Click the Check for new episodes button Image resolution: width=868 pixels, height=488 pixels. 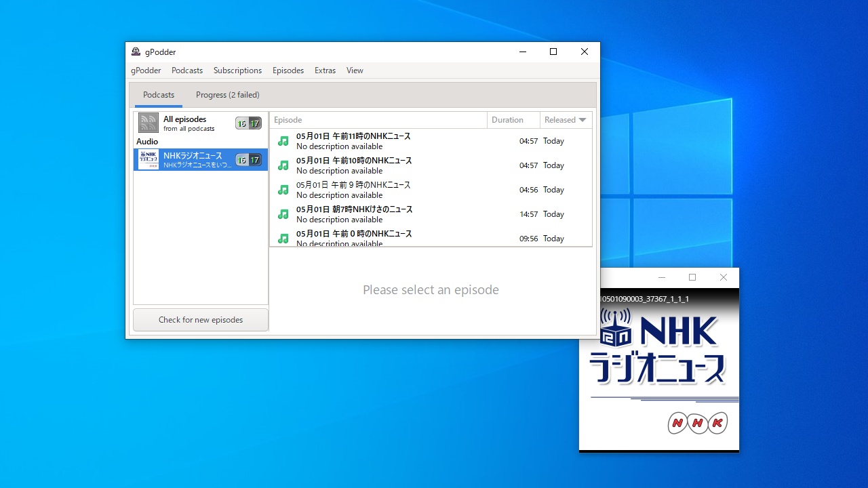point(201,320)
